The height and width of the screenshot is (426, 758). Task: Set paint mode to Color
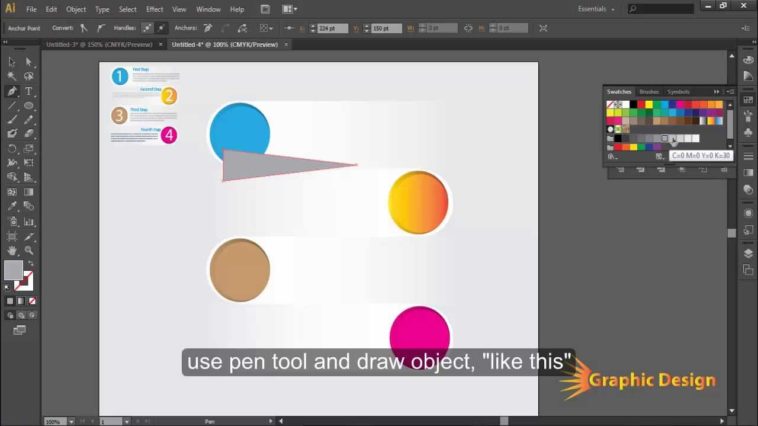[10, 301]
